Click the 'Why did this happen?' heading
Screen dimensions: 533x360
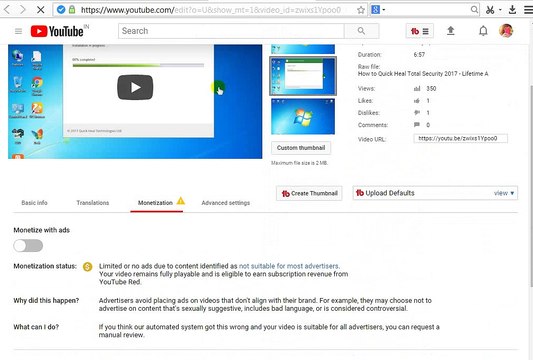pos(46,301)
